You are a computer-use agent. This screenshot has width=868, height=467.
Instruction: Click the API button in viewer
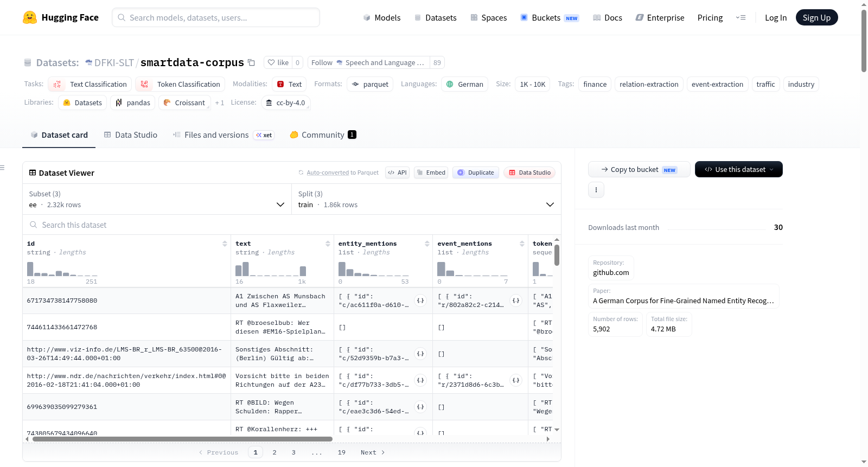tap(397, 172)
